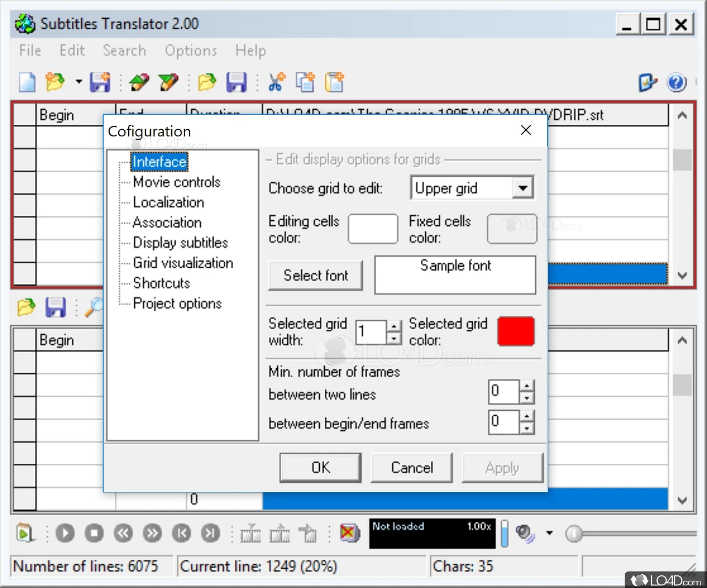Decrease frames between two lines value
This screenshot has height=588, width=707.
coord(527,398)
